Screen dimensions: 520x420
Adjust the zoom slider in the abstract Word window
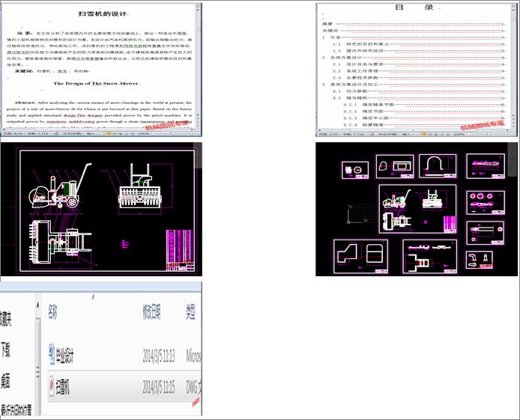coord(172,134)
